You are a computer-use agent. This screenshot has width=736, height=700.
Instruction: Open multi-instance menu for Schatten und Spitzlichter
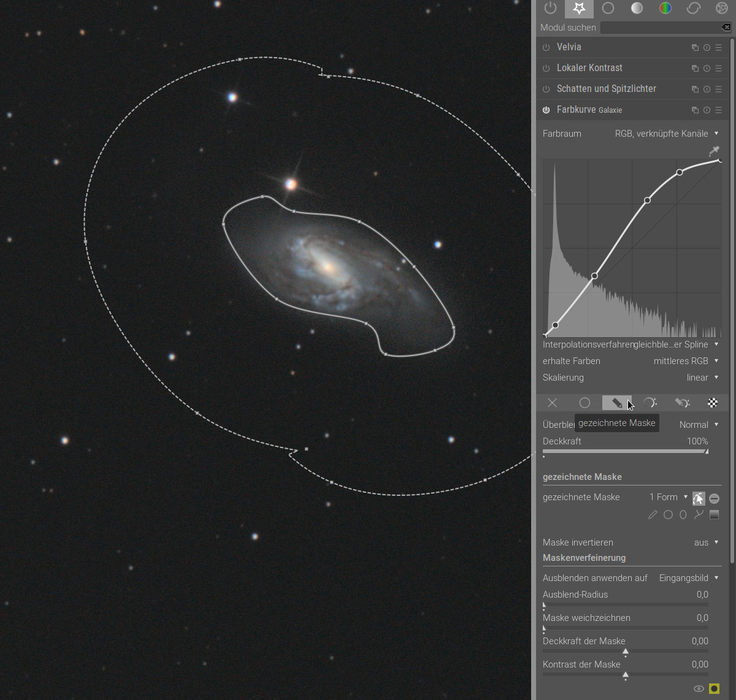(x=695, y=89)
